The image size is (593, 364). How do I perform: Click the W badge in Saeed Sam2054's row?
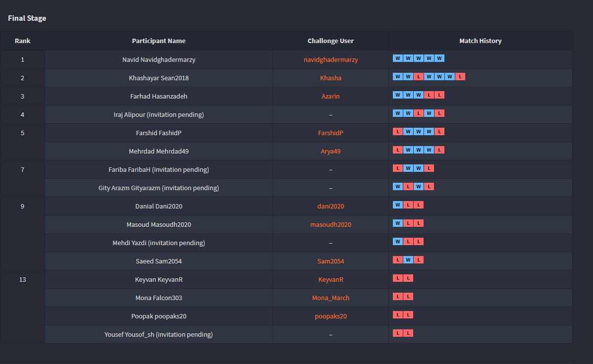pos(408,260)
